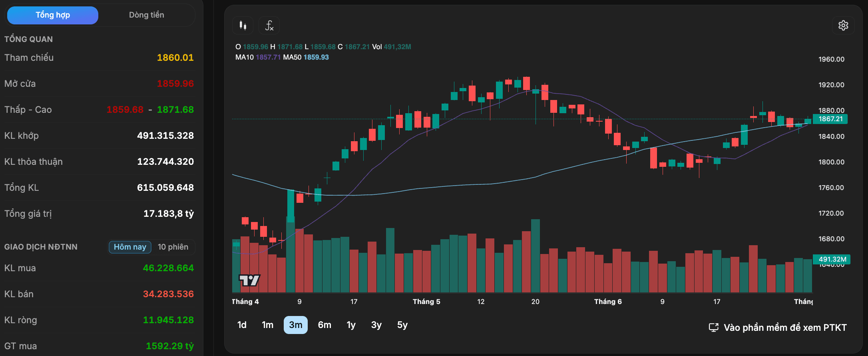This screenshot has width=868, height=356.
Task: Open the indicators fx menu
Action: (x=269, y=26)
